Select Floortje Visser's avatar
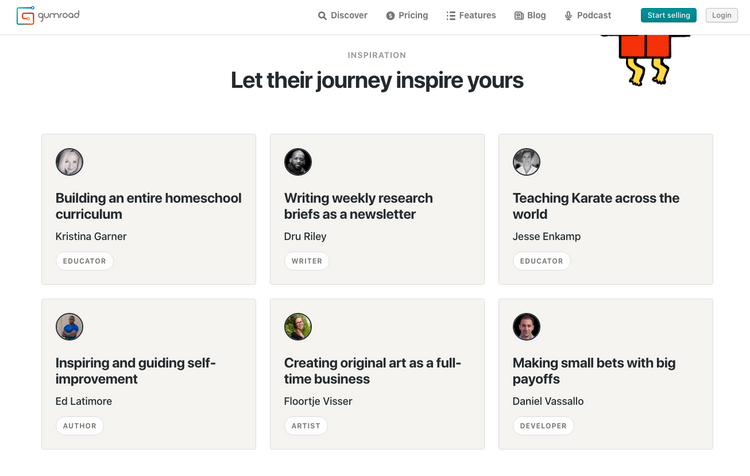Viewport: 750px width, 476px height. [298, 327]
